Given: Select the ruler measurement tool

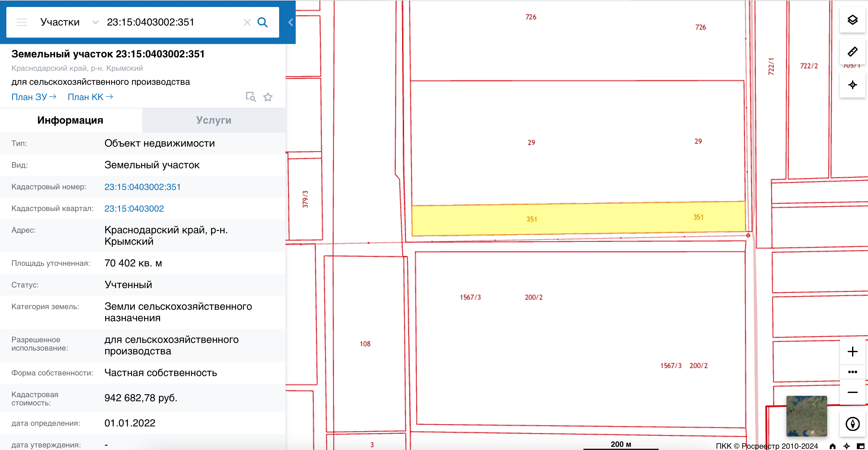Looking at the screenshot, I should coord(852,52).
